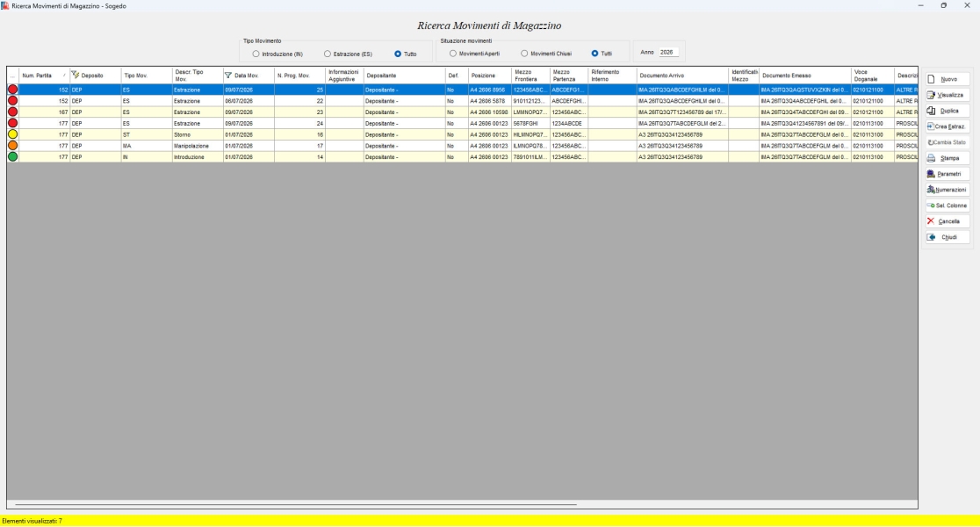Click the Descr. Tipo Mov. column header
Screen dimensions: 980x527
198,76
